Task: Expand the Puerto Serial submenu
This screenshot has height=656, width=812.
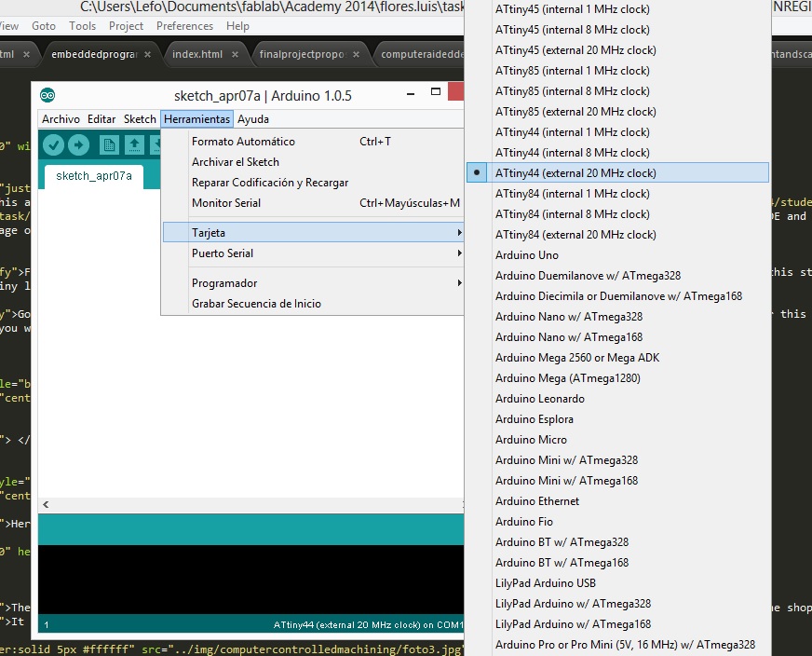Action: (x=313, y=253)
